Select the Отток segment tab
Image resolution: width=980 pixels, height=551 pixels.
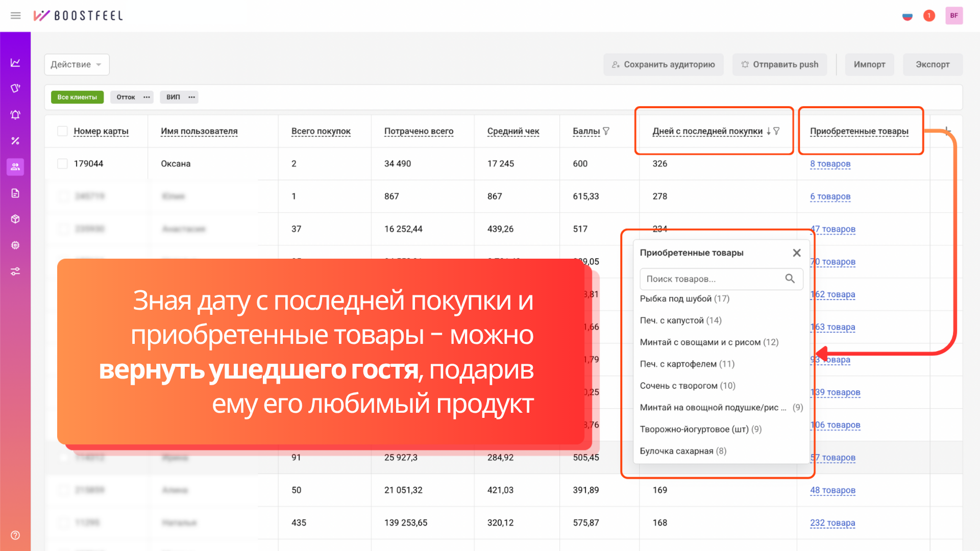(x=126, y=97)
